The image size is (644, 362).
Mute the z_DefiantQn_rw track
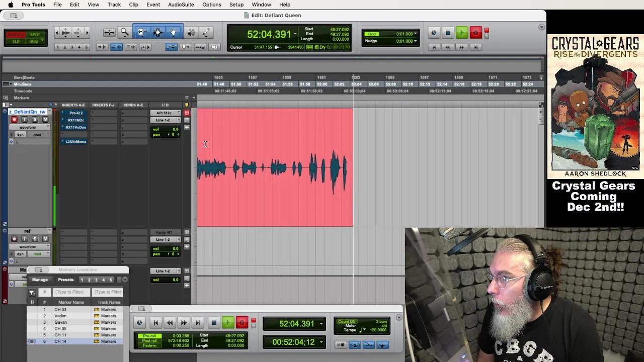[45, 120]
